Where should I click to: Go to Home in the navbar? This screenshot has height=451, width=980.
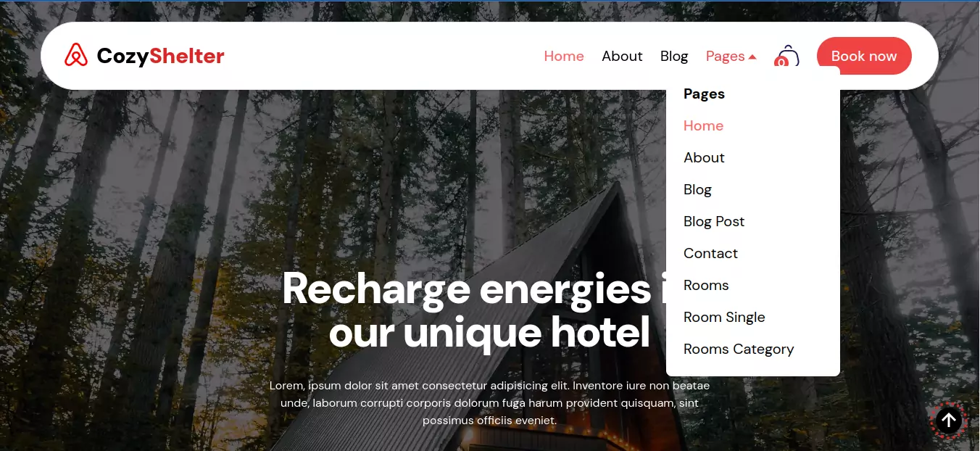click(564, 56)
